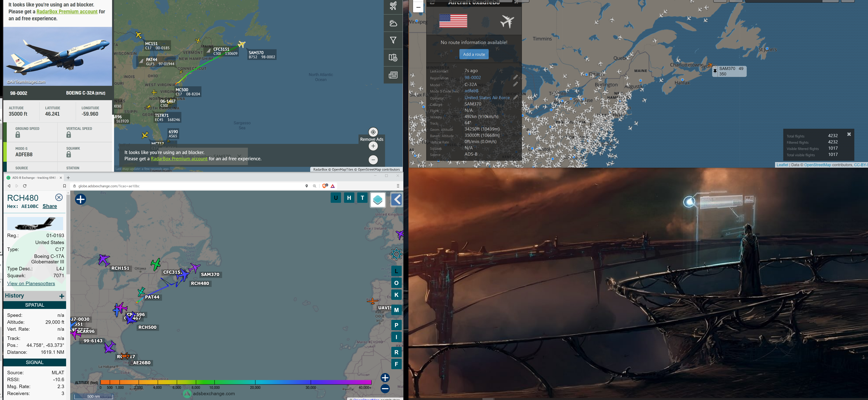Zoom in on ADS-B Exchange map

(385, 377)
